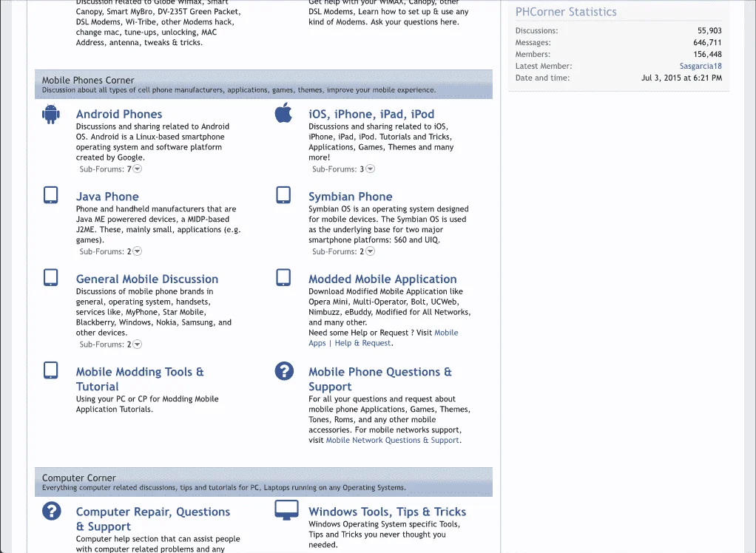Viewport: 756px width, 553px height.
Task: Open the Computer Corner category heading
Action: coord(78,478)
